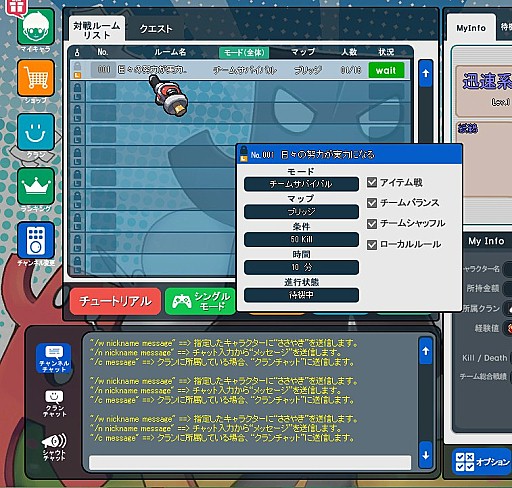Toggle the アイテム戦 checkbox
This screenshot has width=512, height=488.
[x=372, y=182]
